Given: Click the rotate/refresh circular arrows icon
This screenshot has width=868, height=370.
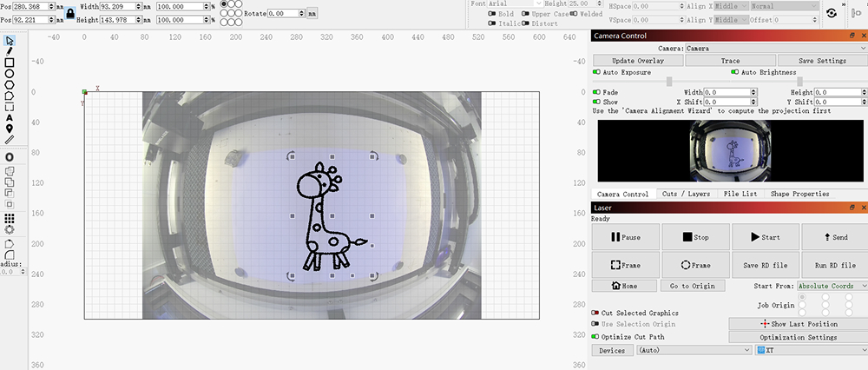Looking at the screenshot, I should [x=831, y=13].
